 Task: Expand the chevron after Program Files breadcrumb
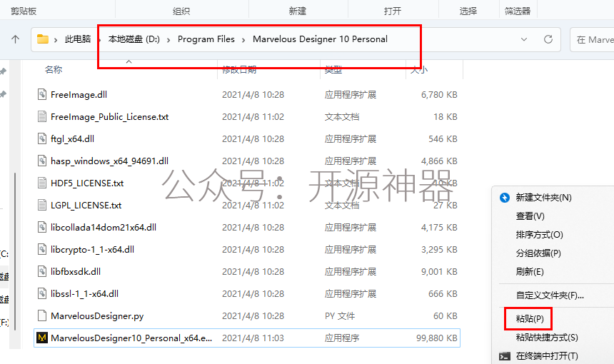243,40
